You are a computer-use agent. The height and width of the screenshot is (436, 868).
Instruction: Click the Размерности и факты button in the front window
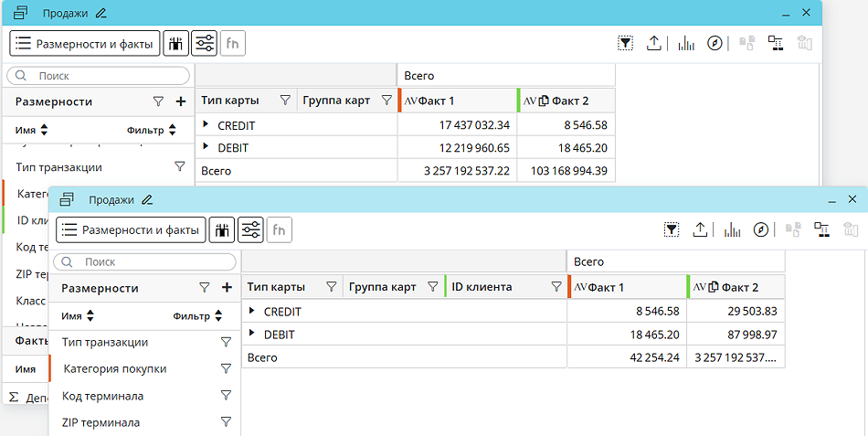(x=131, y=230)
